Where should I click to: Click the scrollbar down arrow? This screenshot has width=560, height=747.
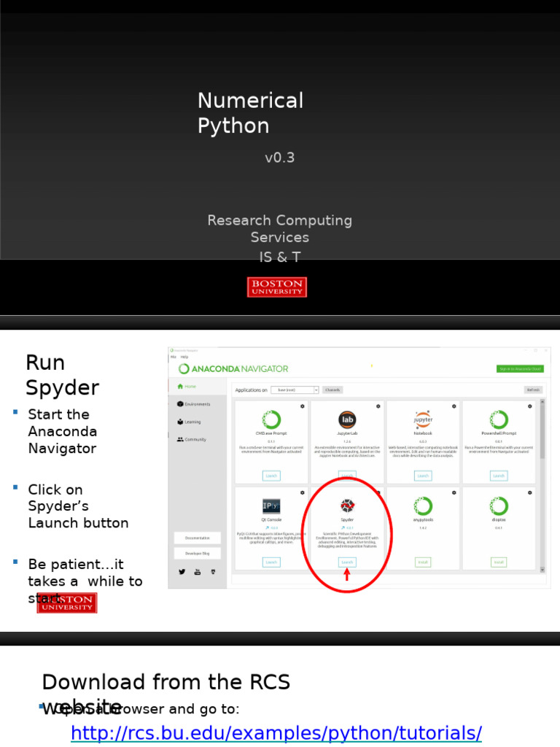click(x=542, y=569)
